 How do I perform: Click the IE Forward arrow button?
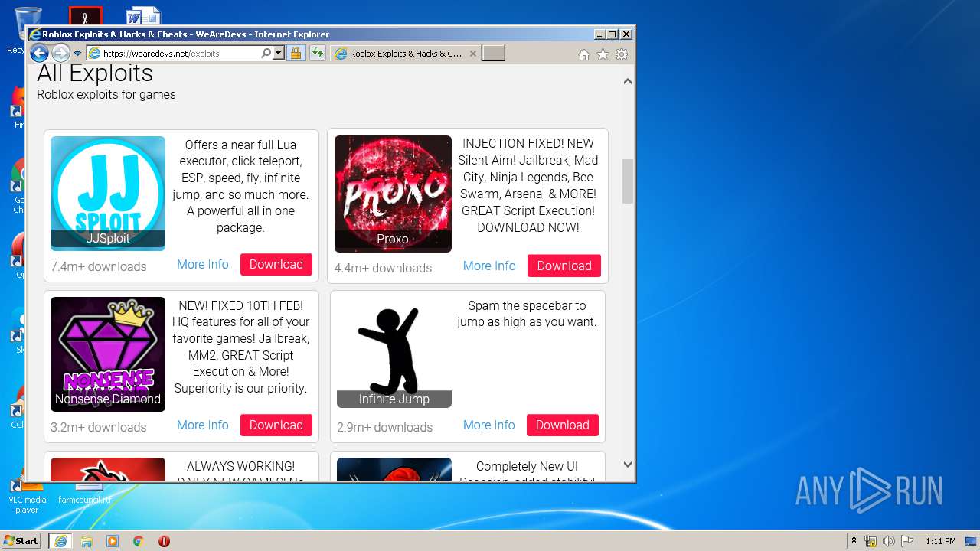[x=60, y=54]
